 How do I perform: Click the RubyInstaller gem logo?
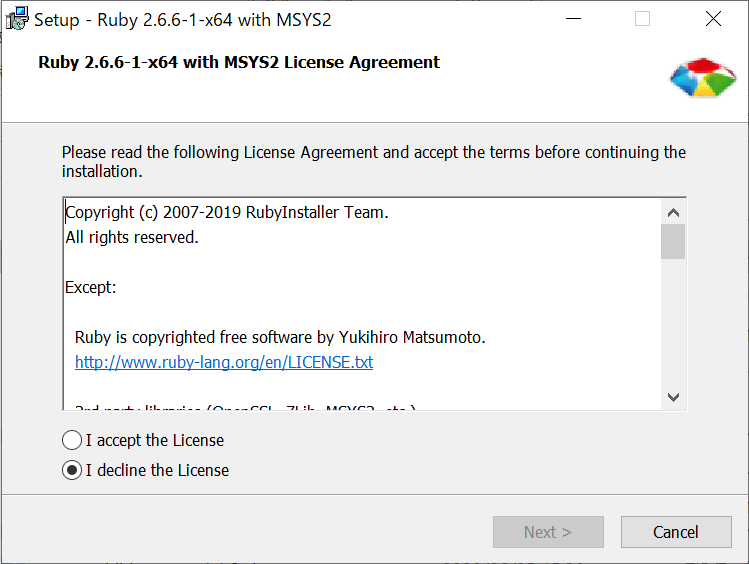(703, 78)
